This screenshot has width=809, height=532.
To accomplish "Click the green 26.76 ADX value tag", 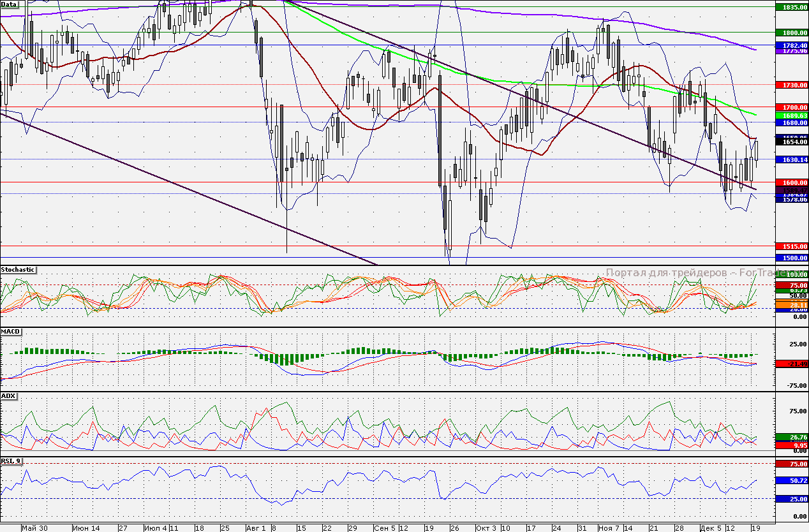I will click(791, 438).
